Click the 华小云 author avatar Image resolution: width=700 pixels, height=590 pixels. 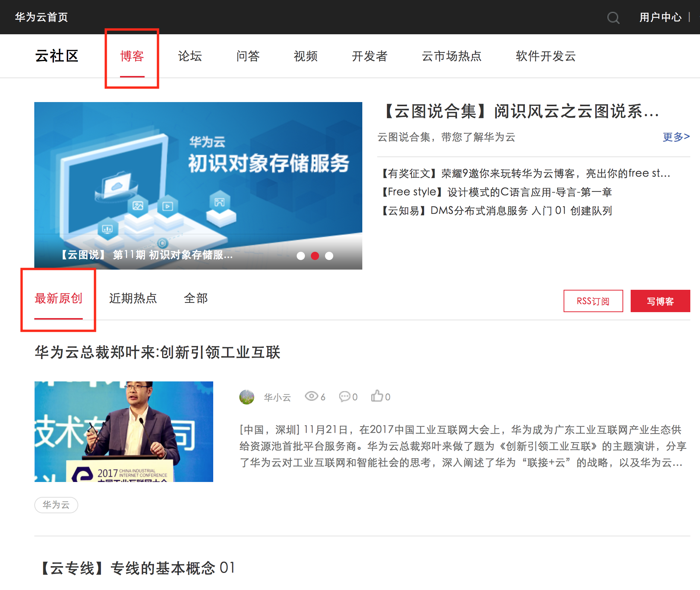247,397
